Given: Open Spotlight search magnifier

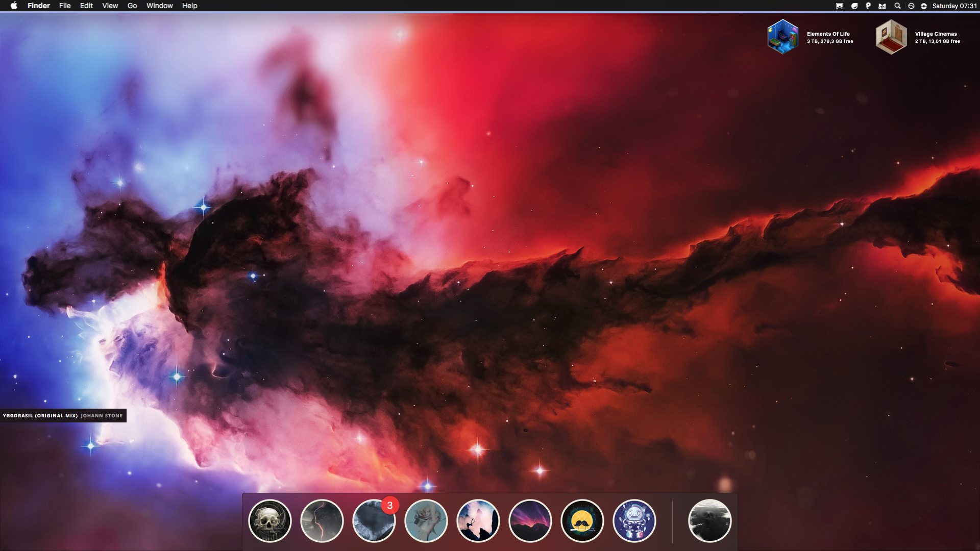Looking at the screenshot, I should 897,6.
